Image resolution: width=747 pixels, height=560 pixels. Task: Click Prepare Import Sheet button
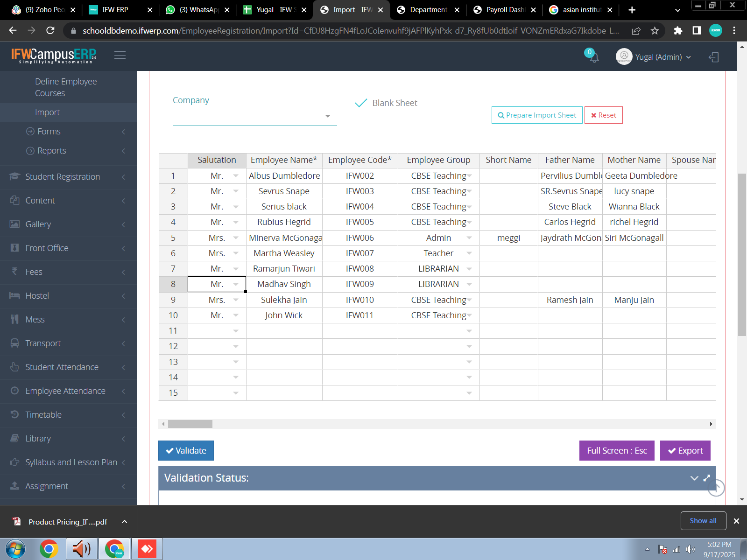(537, 115)
